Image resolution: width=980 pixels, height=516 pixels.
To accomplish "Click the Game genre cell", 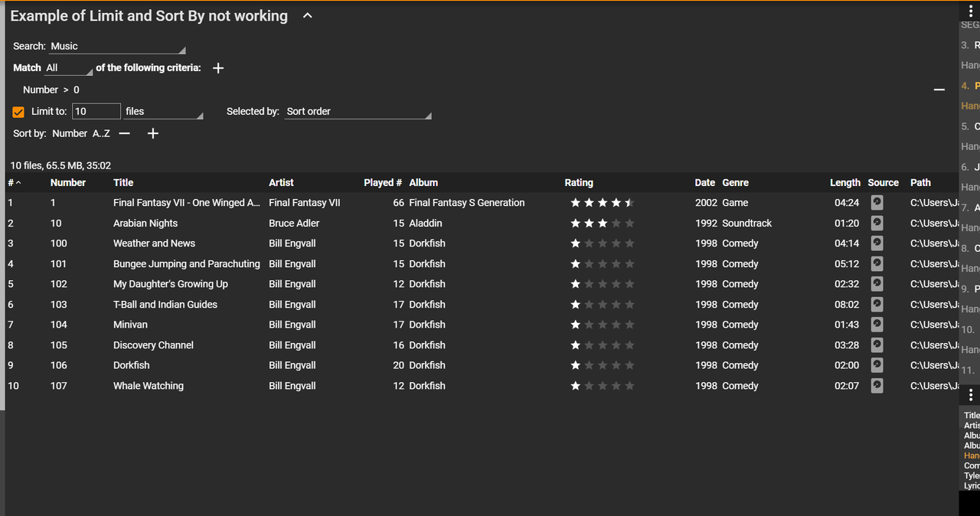I will coord(735,203).
